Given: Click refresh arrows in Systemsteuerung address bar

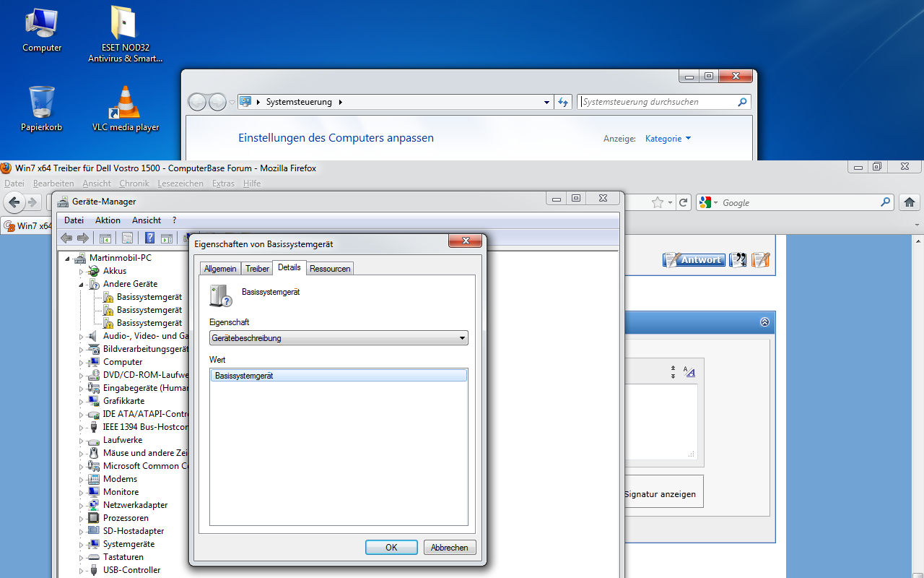Looking at the screenshot, I should [x=564, y=102].
